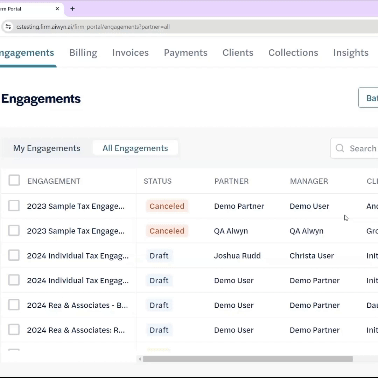Check the QA Alwyn canceled engagement row

click(14, 230)
